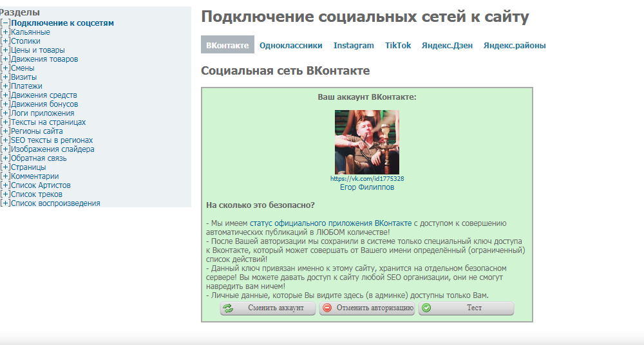Click the green refresh icon on Сменить аккаунт
This screenshot has width=644, height=345.
[x=228, y=308]
